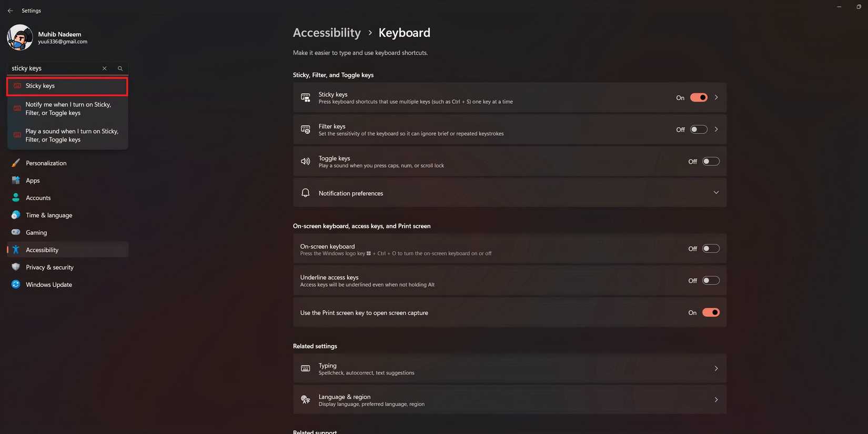Open Typing settings via its arrow
Screen dimensions: 868x434
[x=716, y=368]
